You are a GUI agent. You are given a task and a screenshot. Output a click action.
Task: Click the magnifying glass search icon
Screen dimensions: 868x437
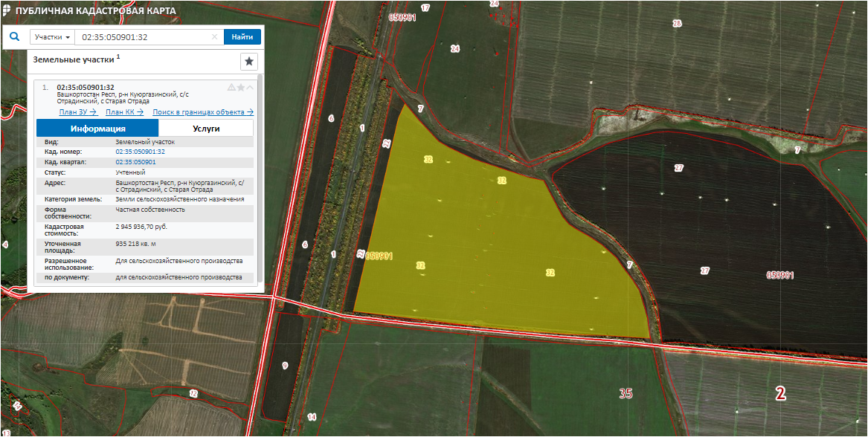pyautogui.click(x=14, y=36)
